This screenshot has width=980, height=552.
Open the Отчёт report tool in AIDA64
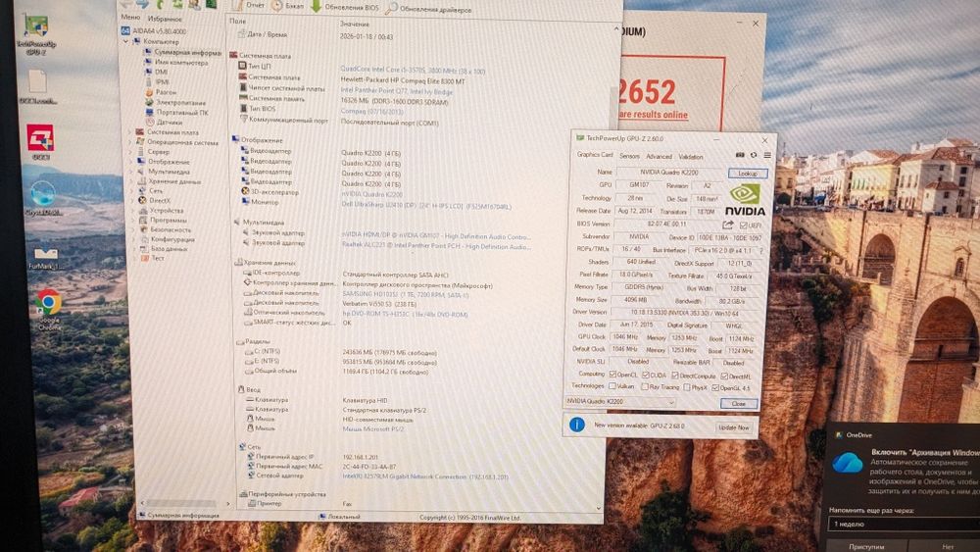point(249,5)
